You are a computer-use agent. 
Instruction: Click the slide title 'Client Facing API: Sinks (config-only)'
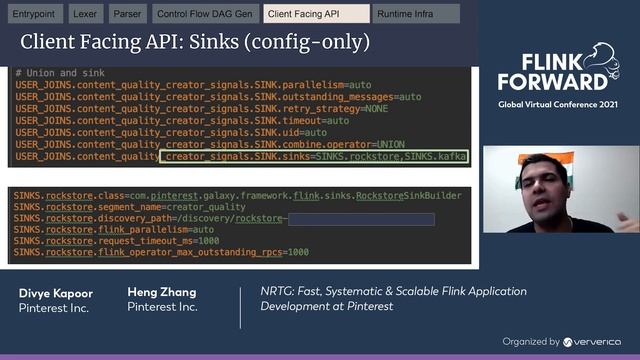[195, 42]
